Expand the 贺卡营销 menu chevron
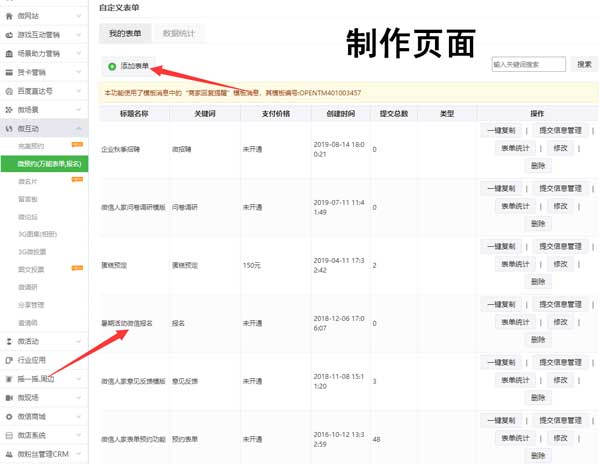The image size is (600, 464). [78, 72]
